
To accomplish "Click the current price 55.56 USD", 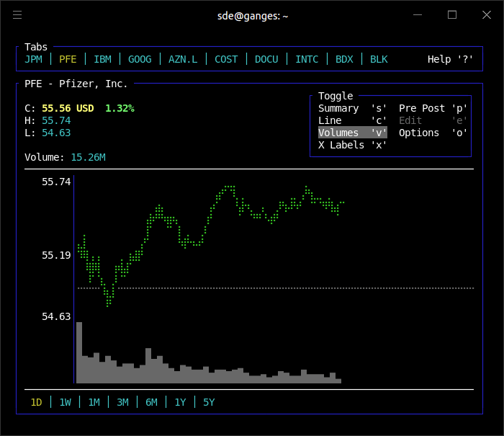I will [68, 108].
